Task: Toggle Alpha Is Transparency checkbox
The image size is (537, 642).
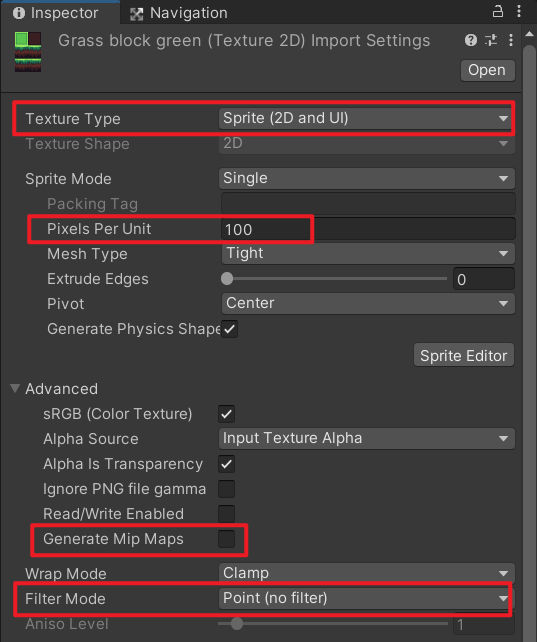Action: 226,464
